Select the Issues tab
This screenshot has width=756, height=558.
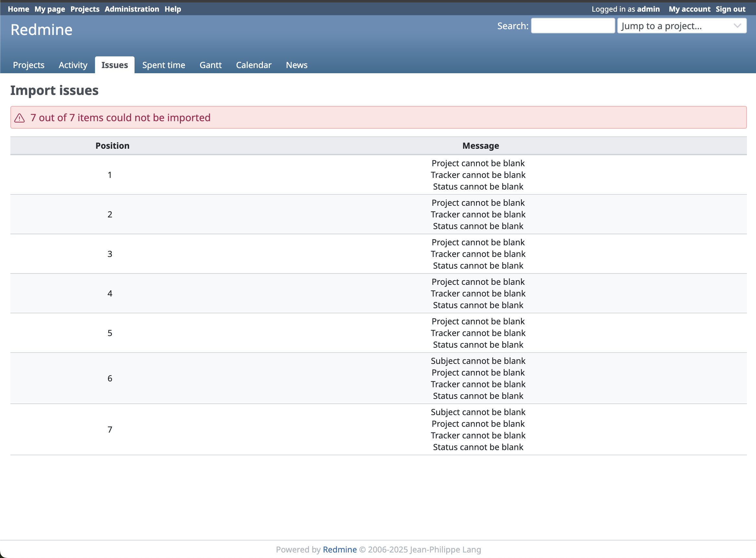click(114, 65)
